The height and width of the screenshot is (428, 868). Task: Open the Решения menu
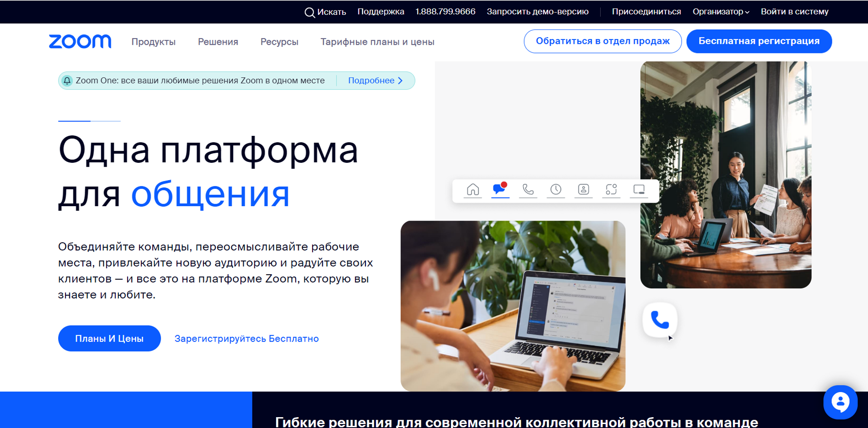218,42
